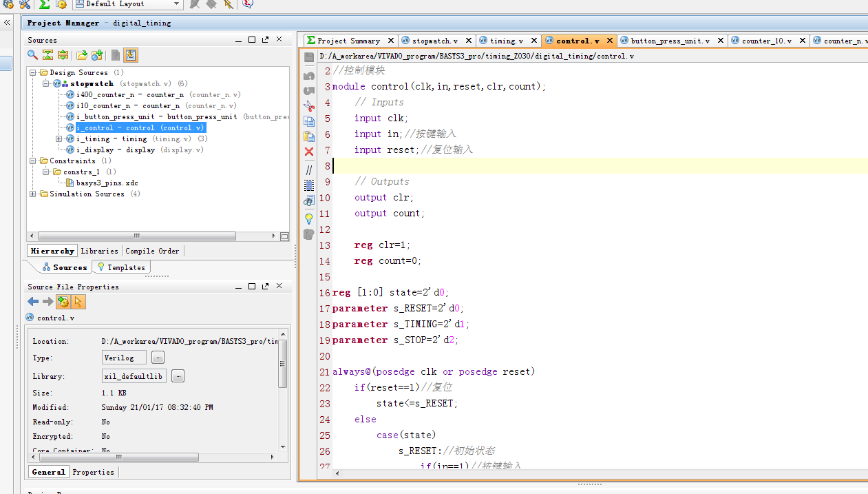This screenshot has height=494, width=868.
Task: Click the blue back arrow in Properties
Action: click(33, 302)
